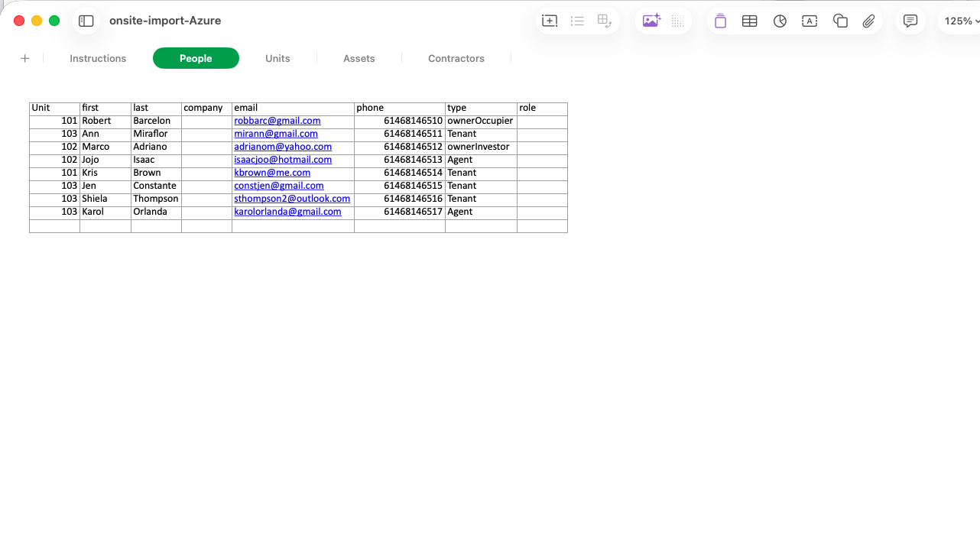Image resolution: width=980 pixels, height=551 pixels.
Task: Open link constjen@gmail.com
Action: tap(279, 186)
